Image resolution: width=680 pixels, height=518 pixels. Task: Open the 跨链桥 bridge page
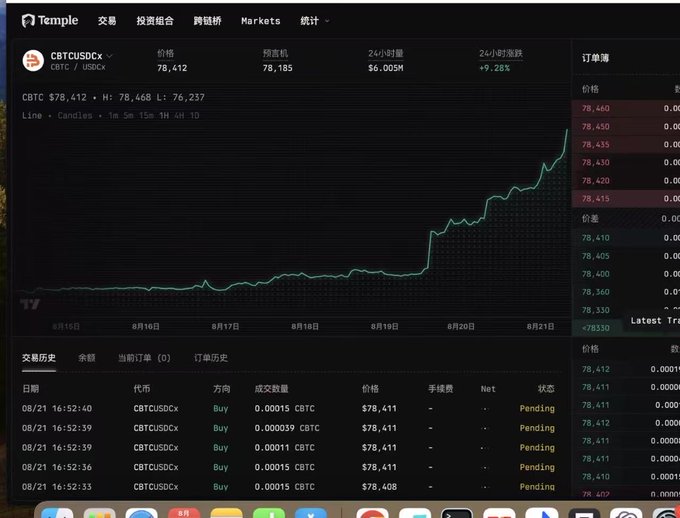(207, 21)
